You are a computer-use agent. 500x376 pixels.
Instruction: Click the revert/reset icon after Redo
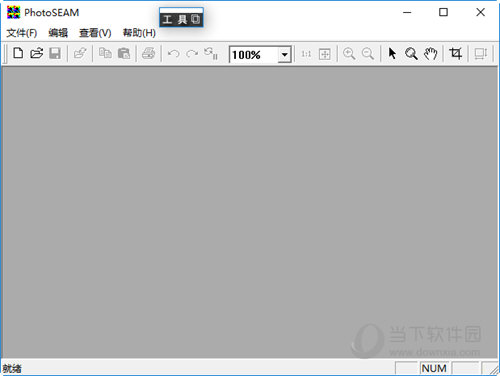211,53
